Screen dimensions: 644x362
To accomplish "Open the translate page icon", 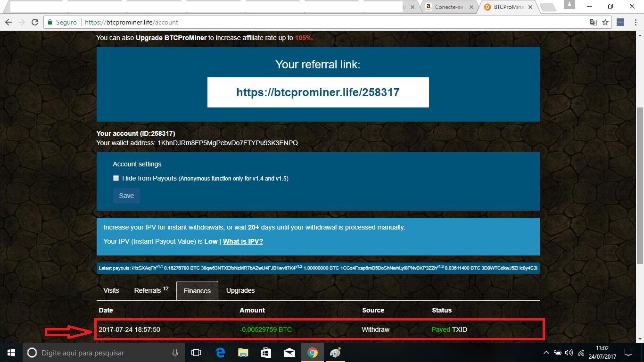I will click(594, 22).
